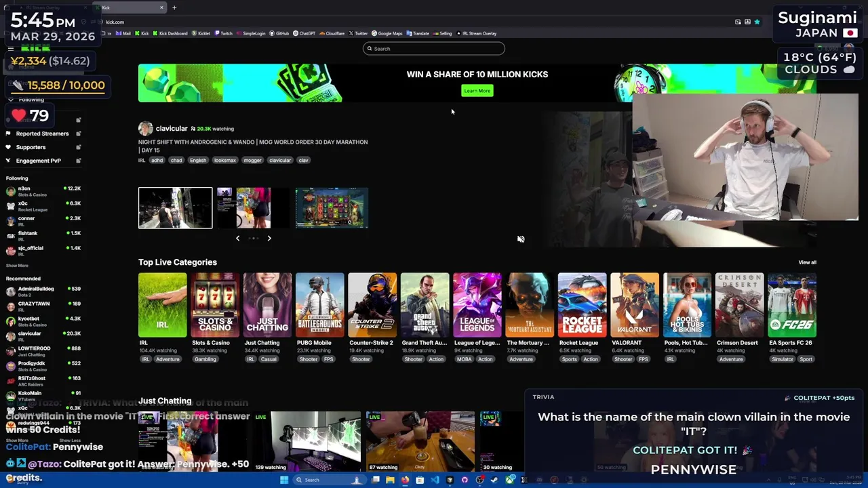Select the looksmax tag
Viewport: 868px width, 488px height.
(x=225, y=161)
